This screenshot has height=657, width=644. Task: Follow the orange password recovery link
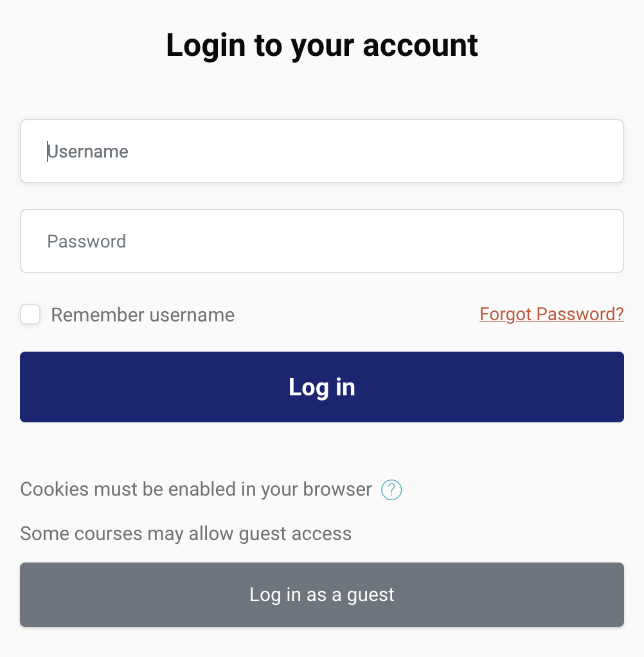tap(551, 314)
